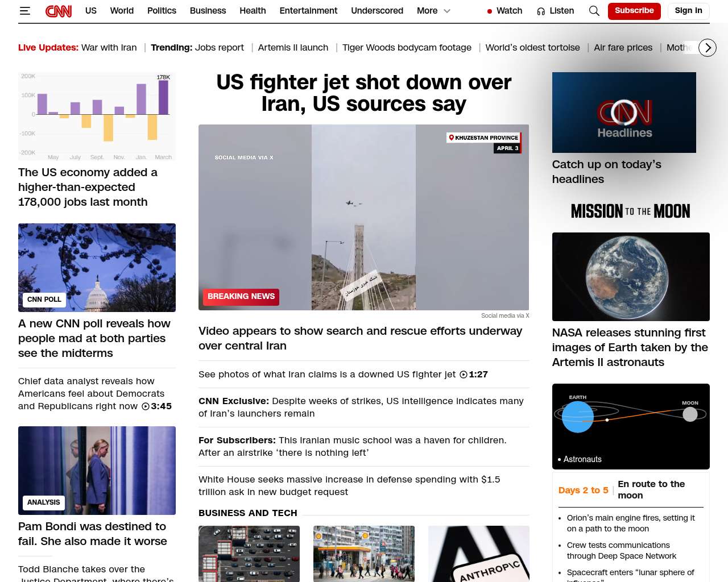Open the breaking news fighter jet video
Image resolution: width=728 pixels, height=582 pixels.
[363, 217]
